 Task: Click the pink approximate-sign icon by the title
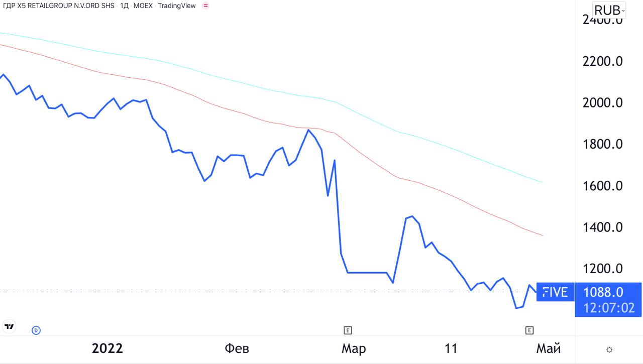205,6
